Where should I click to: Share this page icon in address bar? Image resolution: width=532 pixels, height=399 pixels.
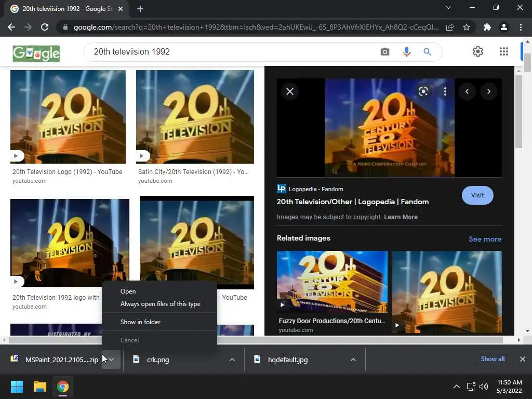point(450,27)
